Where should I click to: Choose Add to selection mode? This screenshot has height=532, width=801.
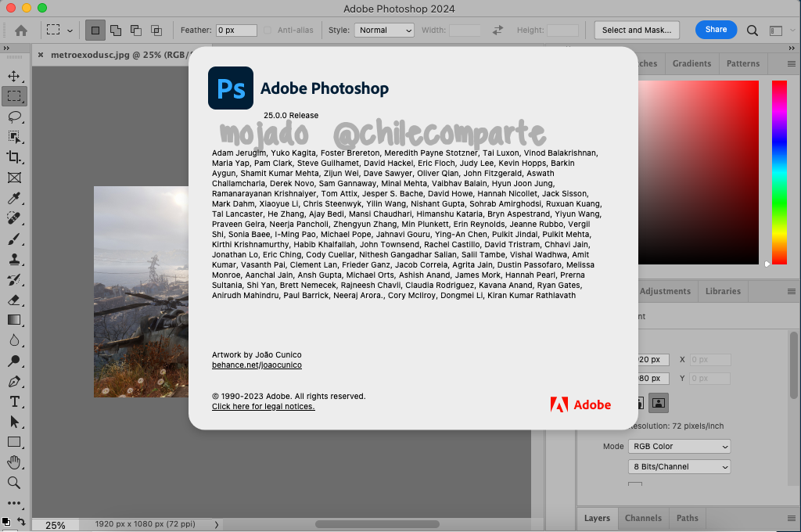point(116,31)
